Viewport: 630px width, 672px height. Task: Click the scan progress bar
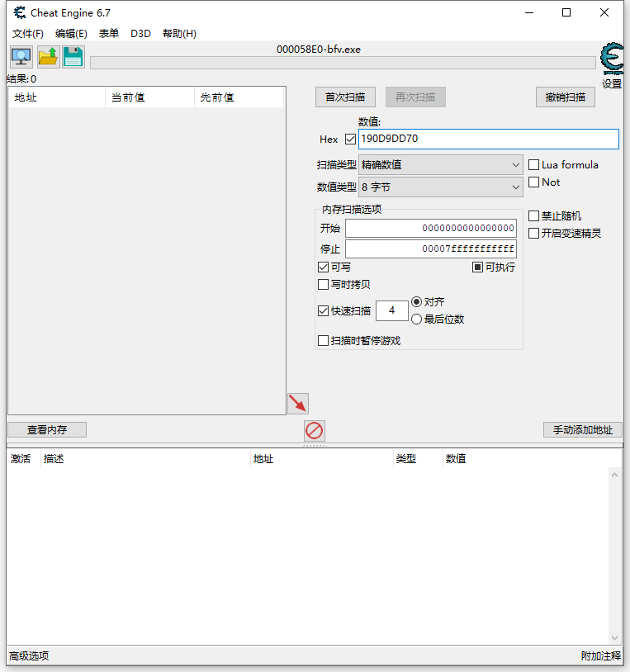pyautogui.click(x=343, y=63)
